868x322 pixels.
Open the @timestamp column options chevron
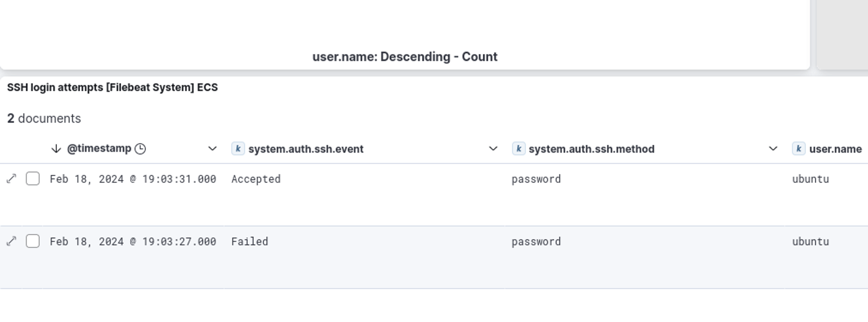tap(212, 149)
